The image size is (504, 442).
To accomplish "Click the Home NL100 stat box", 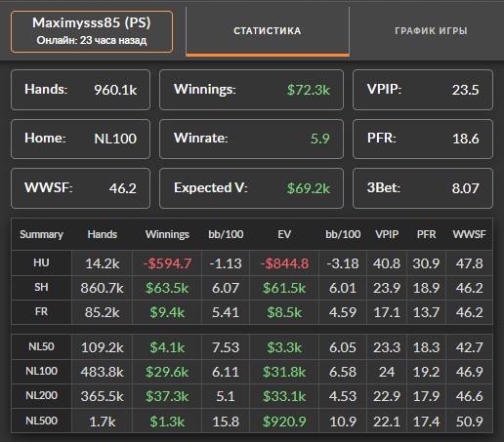I will click(80, 139).
